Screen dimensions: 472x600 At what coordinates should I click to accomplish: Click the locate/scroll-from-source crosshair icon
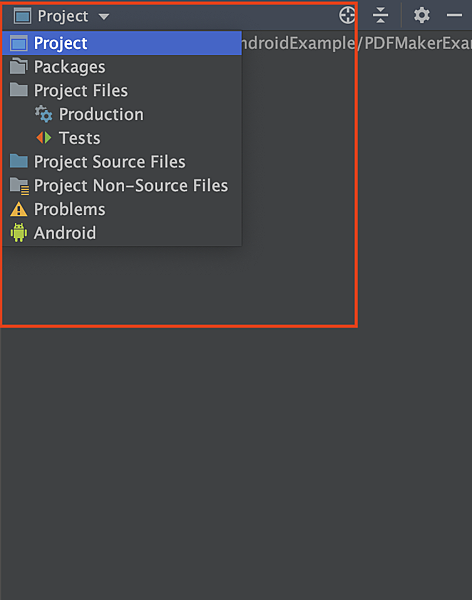pyautogui.click(x=347, y=16)
